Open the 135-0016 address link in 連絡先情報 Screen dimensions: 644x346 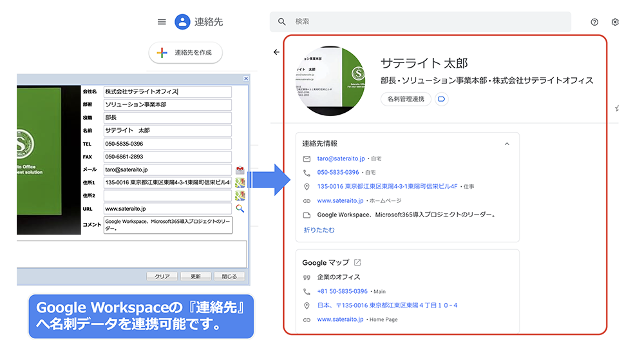coord(387,186)
